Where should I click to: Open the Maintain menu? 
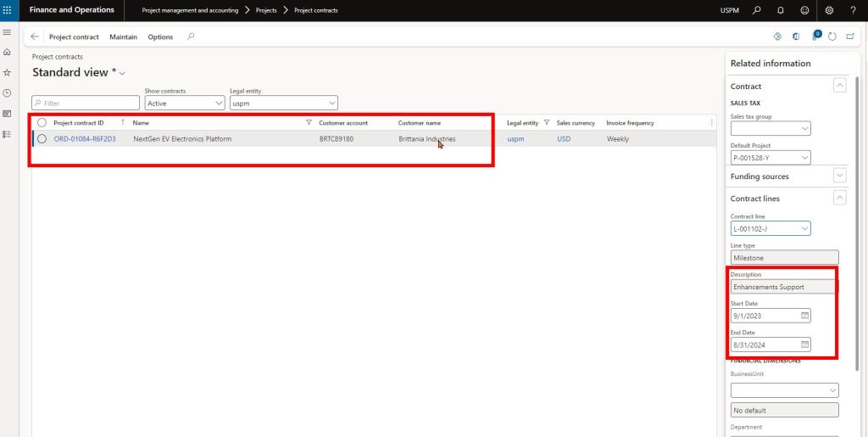point(123,37)
